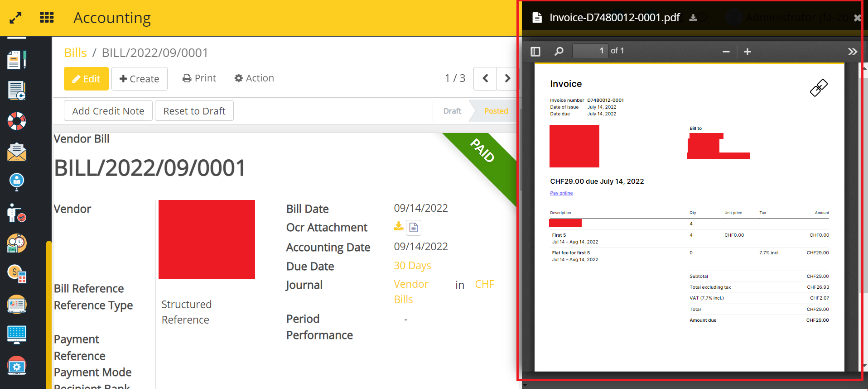Open the 30 Days payment term link

pyautogui.click(x=412, y=266)
